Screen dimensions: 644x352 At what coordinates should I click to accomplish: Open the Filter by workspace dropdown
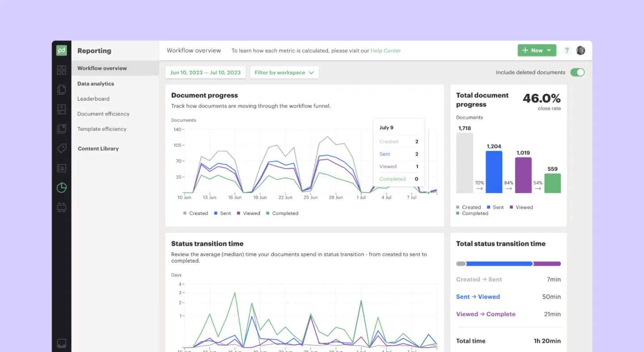click(x=284, y=72)
